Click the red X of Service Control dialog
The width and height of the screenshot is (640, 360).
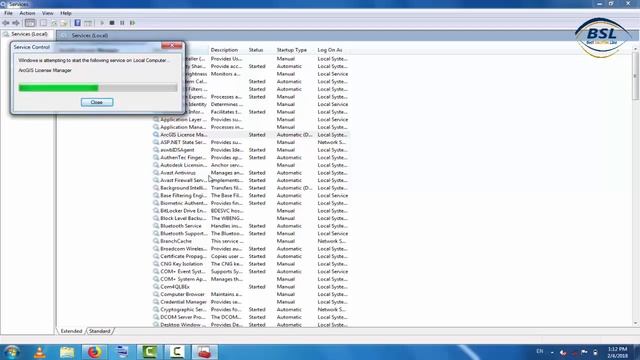coord(171,45)
